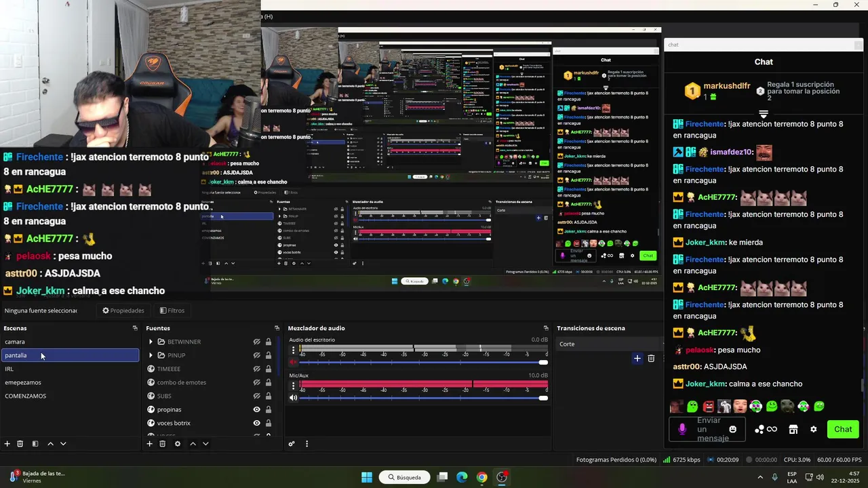Open the Windows Start menu
The image size is (868, 488).
367,477
